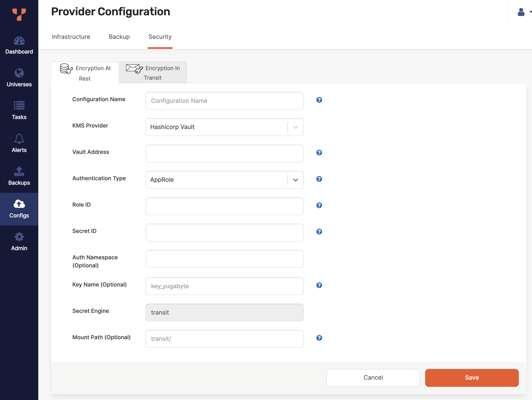Image resolution: width=532 pixels, height=400 pixels.
Task: Click the Alerts bell icon
Action: click(x=19, y=138)
